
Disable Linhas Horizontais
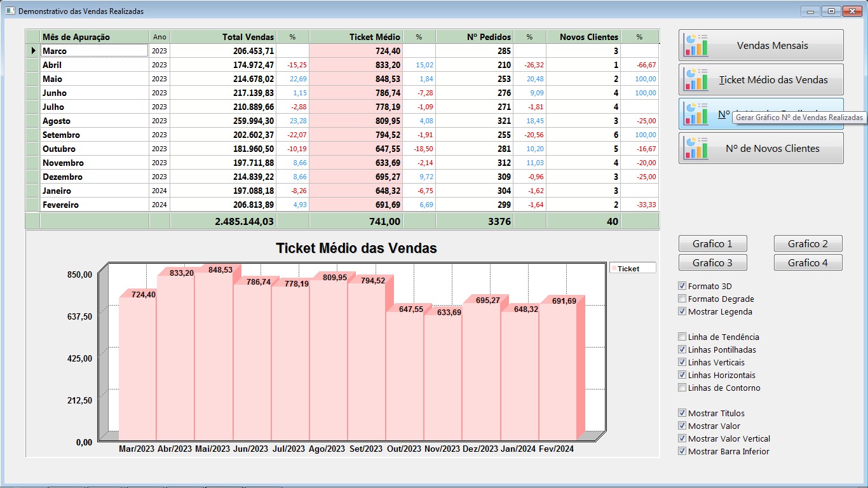(682, 375)
